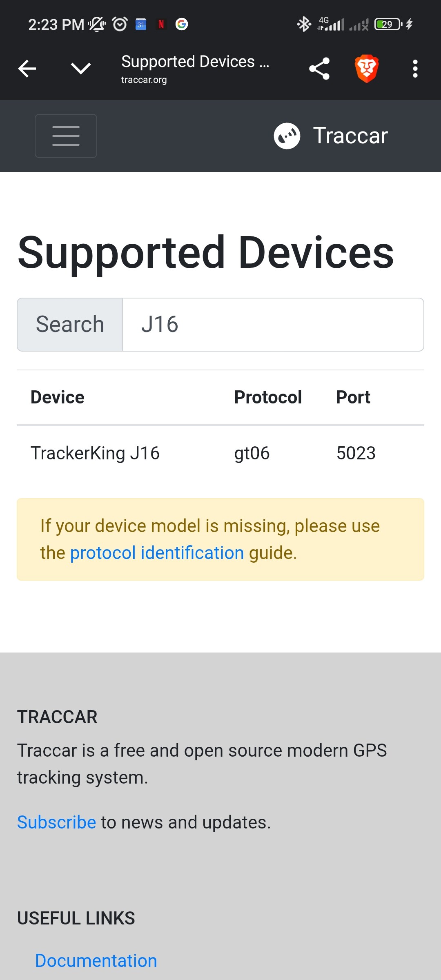Tap the Netflix notification icon
This screenshot has width=441, height=980.
point(161,24)
